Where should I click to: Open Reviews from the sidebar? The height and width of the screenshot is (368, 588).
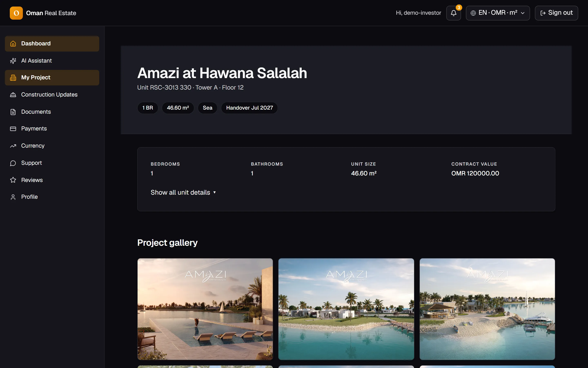point(52,180)
